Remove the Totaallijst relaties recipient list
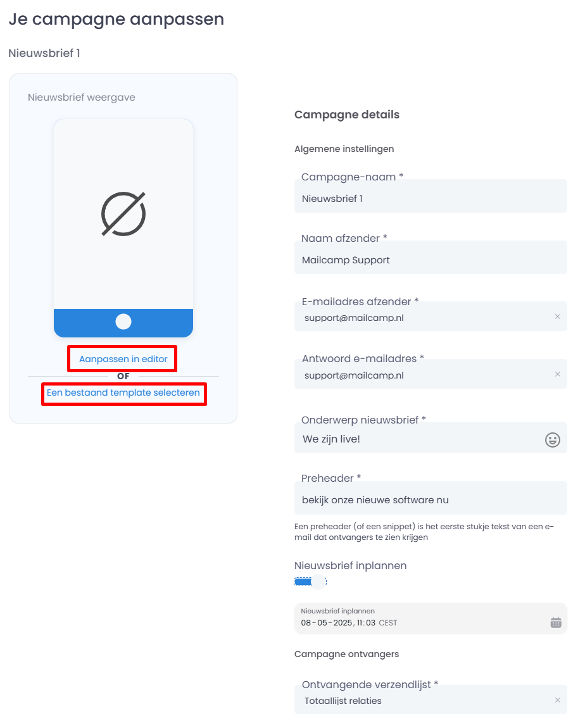The height and width of the screenshot is (728, 585). click(x=558, y=700)
